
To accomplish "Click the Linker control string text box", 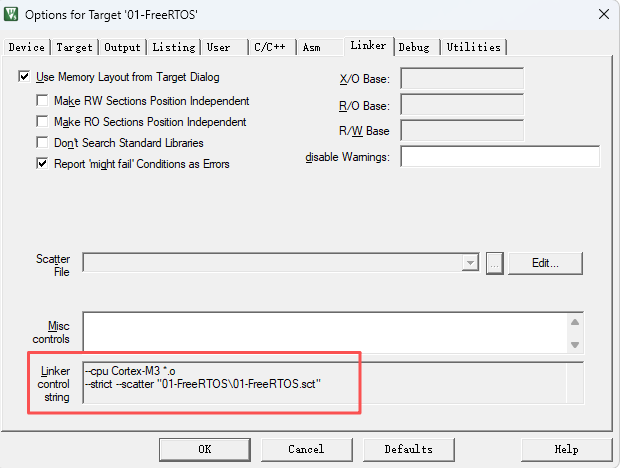I will tap(333, 383).
